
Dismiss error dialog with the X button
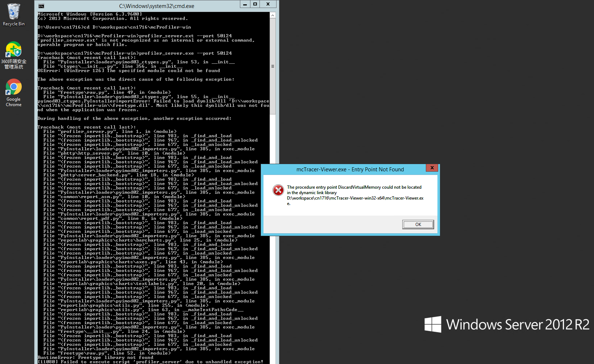pyautogui.click(x=432, y=168)
